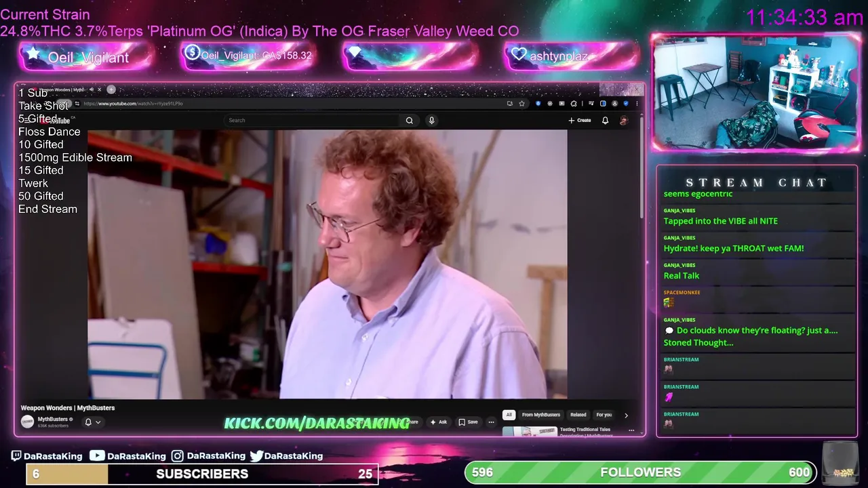Click the browser address bar URL

pos(133,104)
